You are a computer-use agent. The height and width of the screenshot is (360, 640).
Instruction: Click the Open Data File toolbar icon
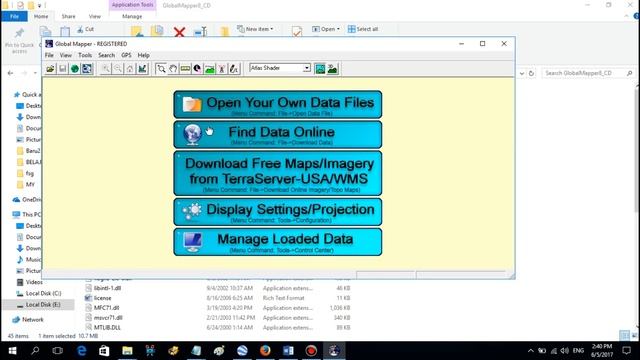[x=51, y=69]
